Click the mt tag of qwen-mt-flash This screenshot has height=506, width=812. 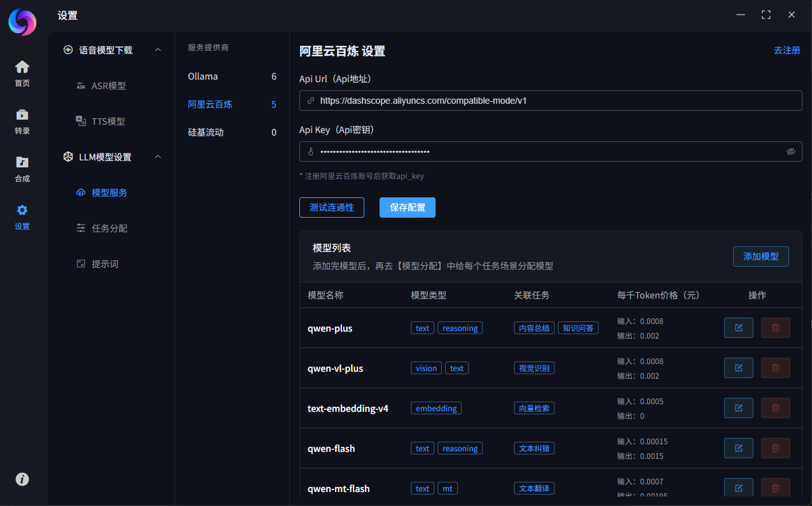pos(448,488)
